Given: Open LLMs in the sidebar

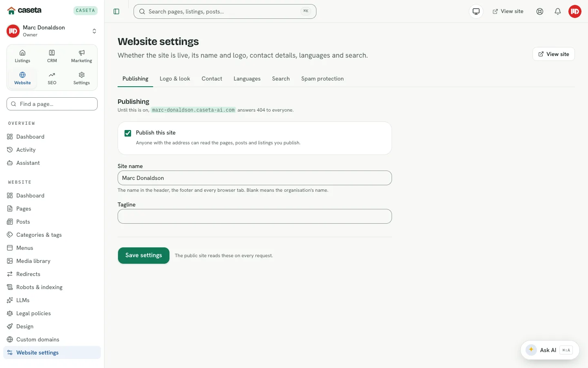Looking at the screenshot, I should [52, 300].
